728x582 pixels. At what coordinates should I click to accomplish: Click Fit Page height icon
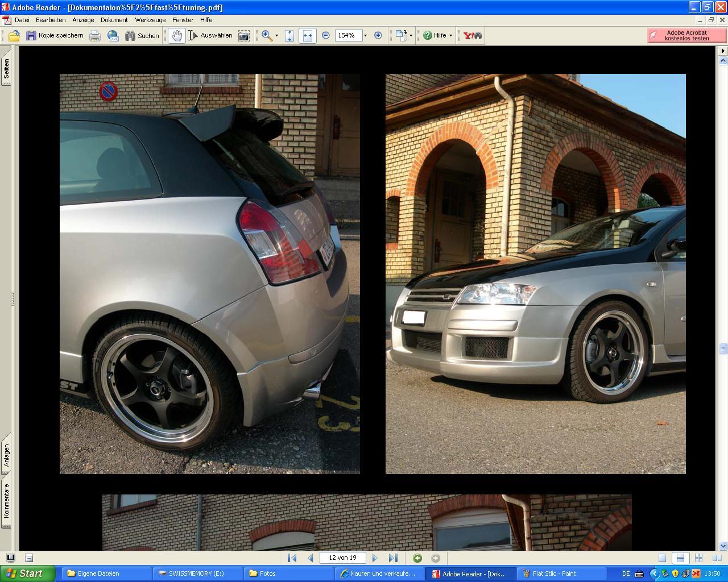coord(289,36)
